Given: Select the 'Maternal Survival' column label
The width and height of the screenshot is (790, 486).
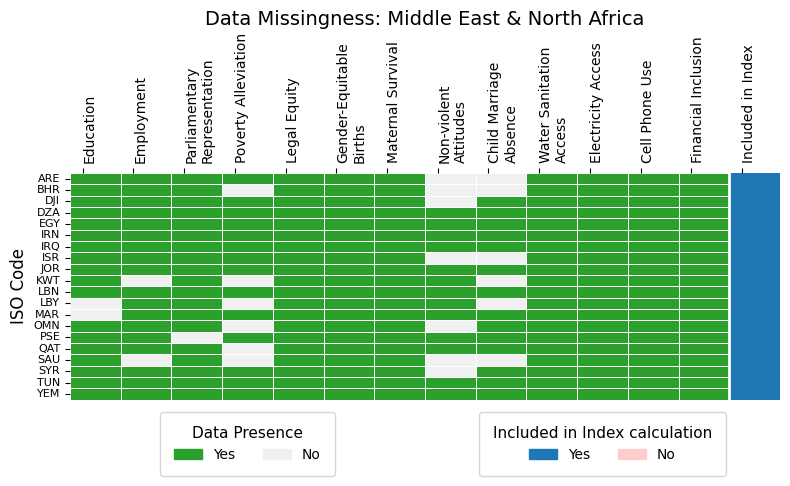Looking at the screenshot, I should pyautogui.click(x=393, y=102).
